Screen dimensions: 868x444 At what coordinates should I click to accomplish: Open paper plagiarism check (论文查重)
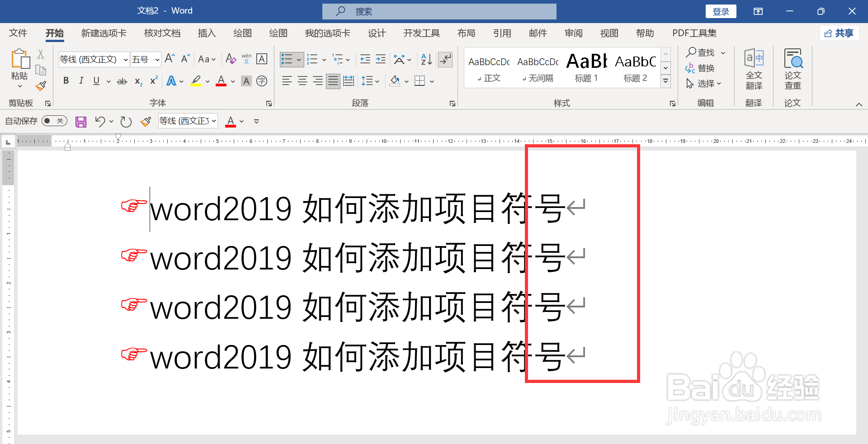(793, 69)
